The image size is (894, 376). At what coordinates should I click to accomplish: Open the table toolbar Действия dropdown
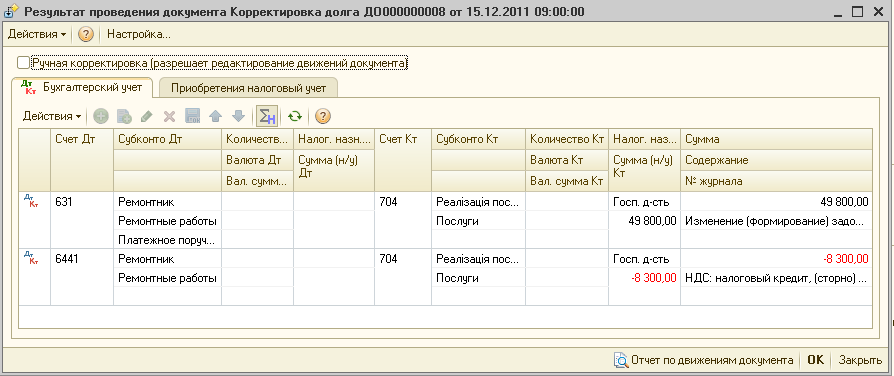tap(51, 116)
